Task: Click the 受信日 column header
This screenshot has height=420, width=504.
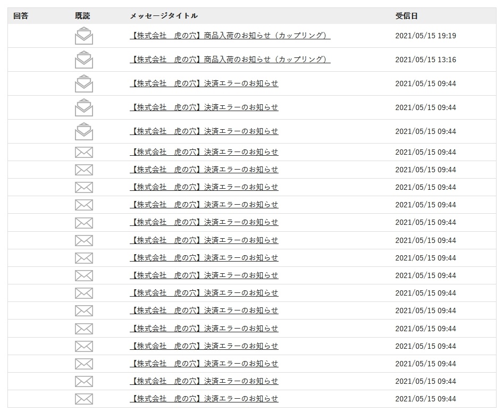Action: pyautogui.click(x=407, y=16)
